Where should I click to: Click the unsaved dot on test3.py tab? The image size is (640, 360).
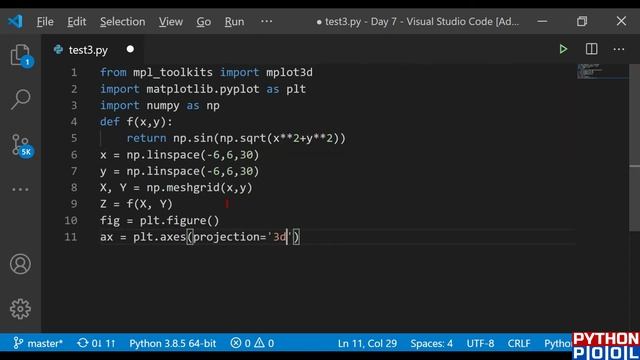click(x=130, y=49)
